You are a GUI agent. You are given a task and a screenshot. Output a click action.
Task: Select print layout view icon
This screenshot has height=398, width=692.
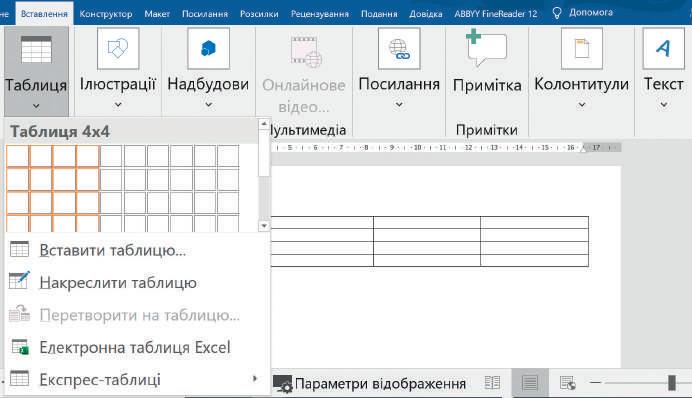click(x=530, y=383)
